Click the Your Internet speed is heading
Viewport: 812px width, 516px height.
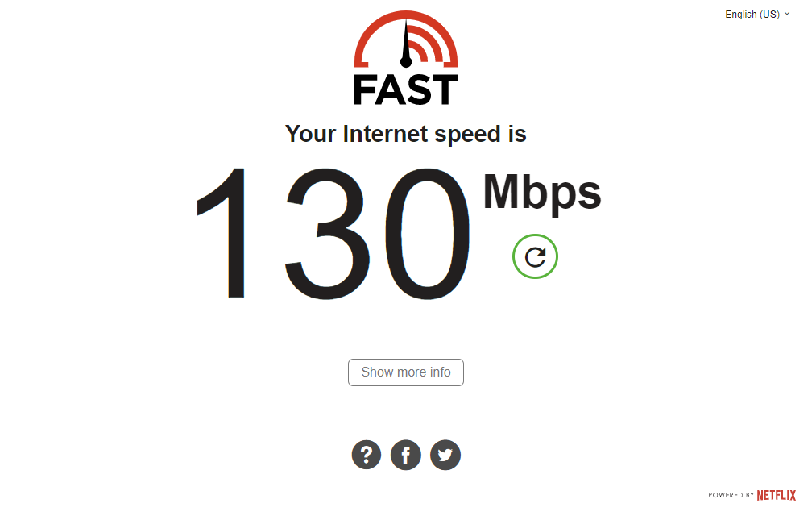click(x=405, y=134)
